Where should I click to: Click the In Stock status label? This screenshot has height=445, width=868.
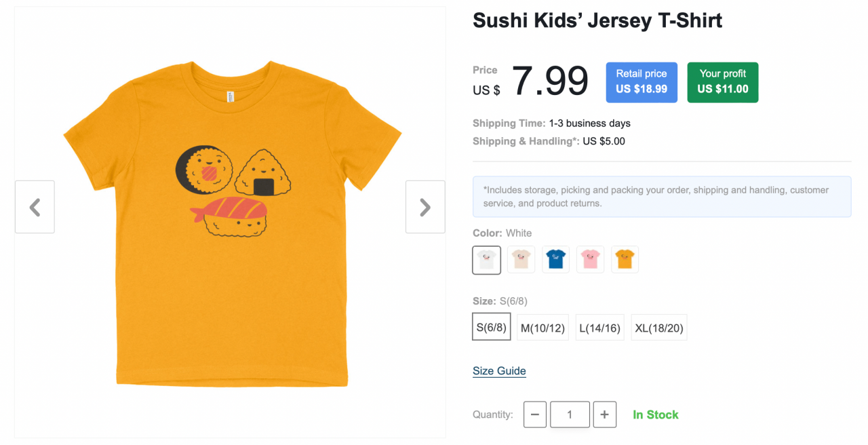tap(655, 414)
